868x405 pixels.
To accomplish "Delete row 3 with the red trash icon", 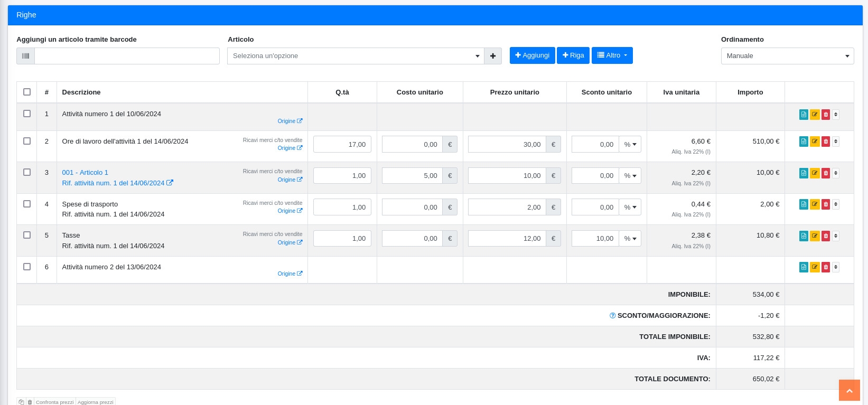I will click(826, 173).
